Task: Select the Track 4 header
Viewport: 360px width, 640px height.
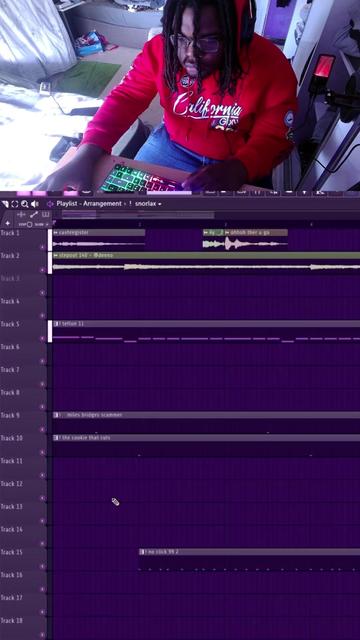Action: click(23, 308)
